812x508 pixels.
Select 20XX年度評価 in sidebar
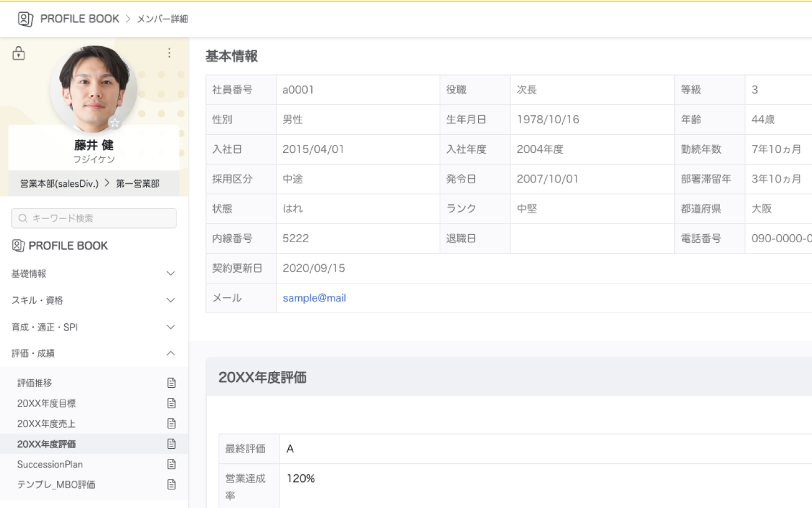tap(46, 444)
